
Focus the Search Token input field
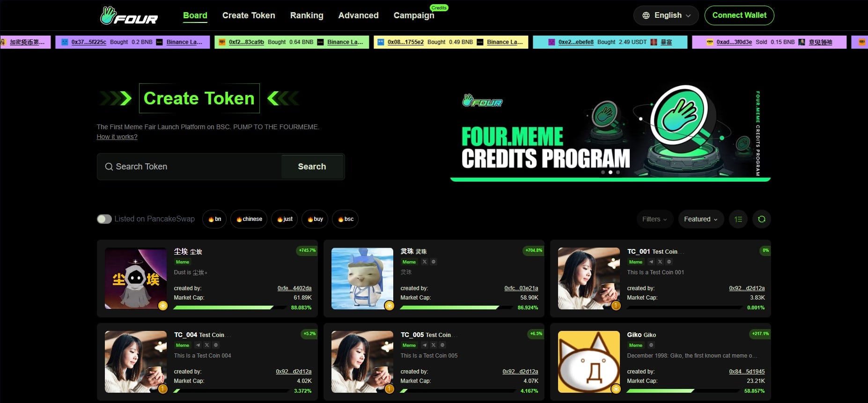190,167
